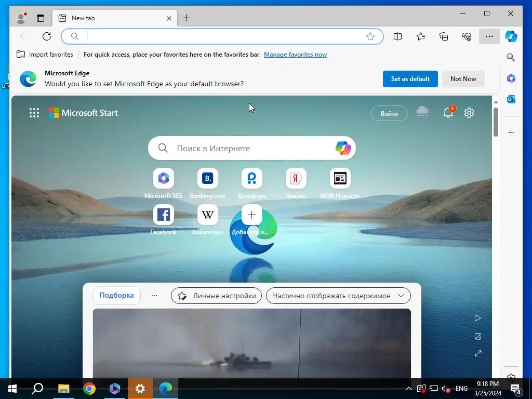532x399 pixels.
Task: Open the Favorites list icon
Action: (421, 36)
